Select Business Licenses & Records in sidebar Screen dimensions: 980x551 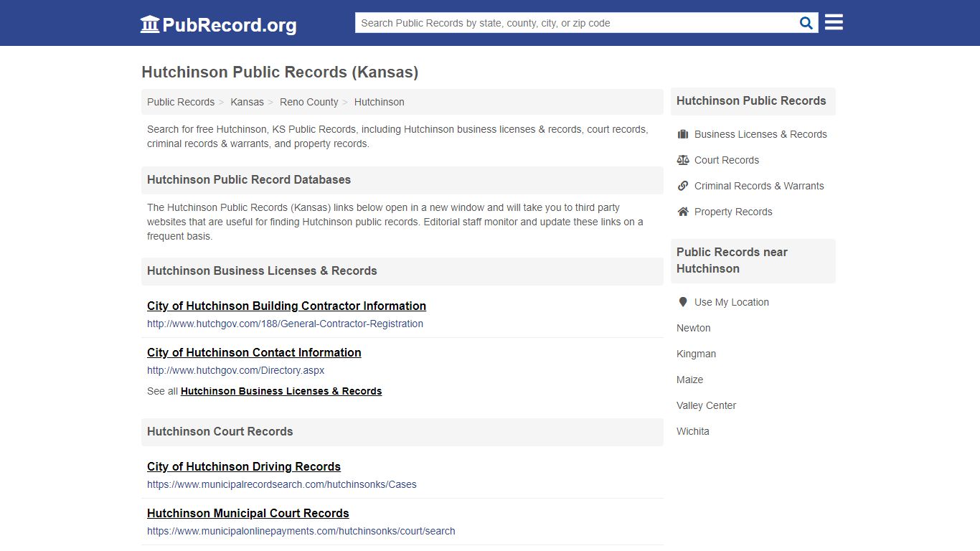(760, 134)
